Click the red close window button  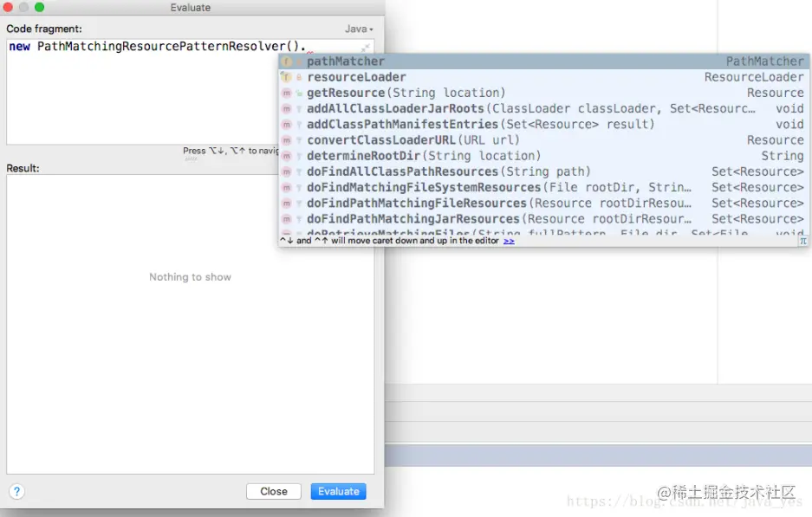(8, 7)
